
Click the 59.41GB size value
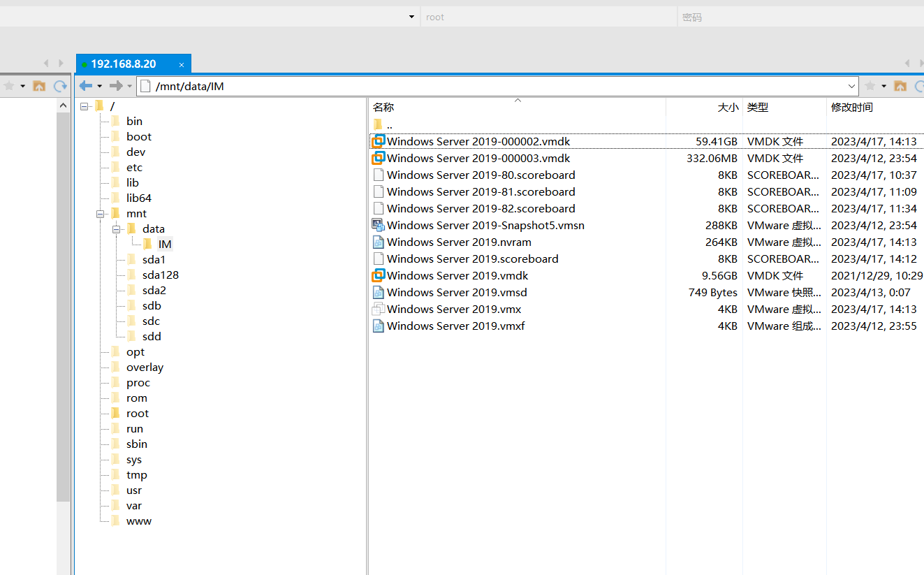click(x=717, y=141)
